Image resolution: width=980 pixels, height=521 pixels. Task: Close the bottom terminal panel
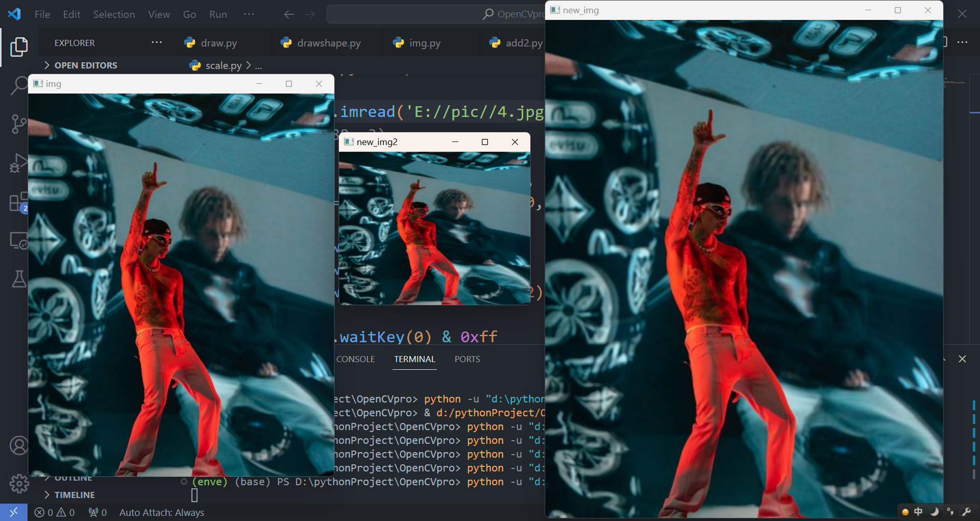[962, 359]
